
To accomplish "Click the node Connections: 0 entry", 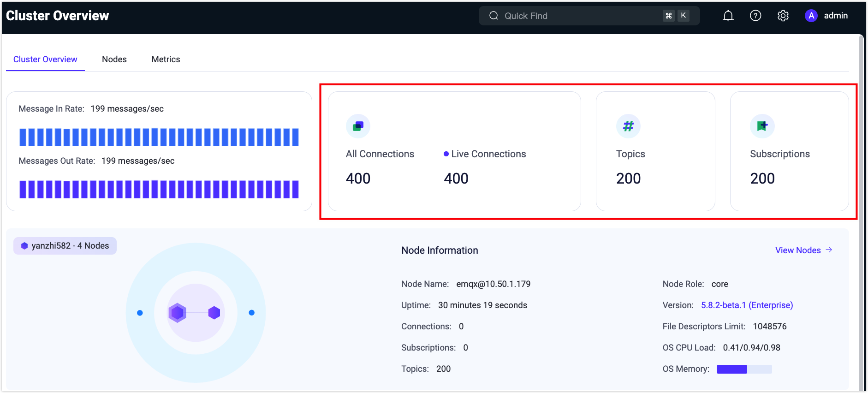I will click(x=433, y=327).
